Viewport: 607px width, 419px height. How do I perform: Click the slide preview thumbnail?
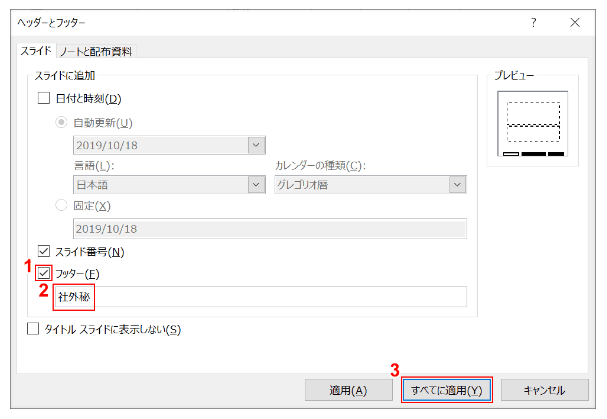click(x=532, y=125)
